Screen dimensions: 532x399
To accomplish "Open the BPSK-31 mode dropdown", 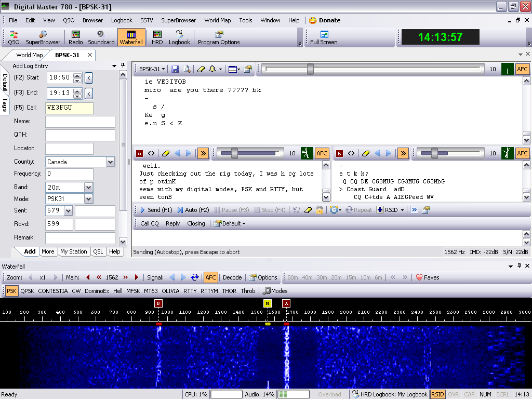I will [152, 69].
